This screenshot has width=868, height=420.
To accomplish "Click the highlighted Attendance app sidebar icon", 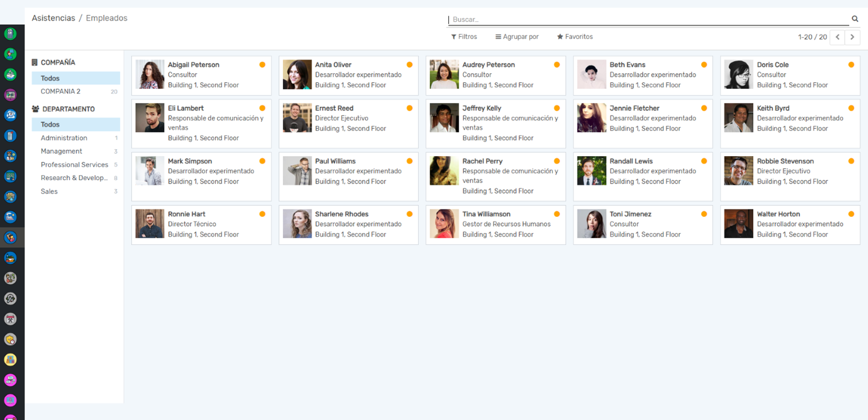I will click(10, 237).
